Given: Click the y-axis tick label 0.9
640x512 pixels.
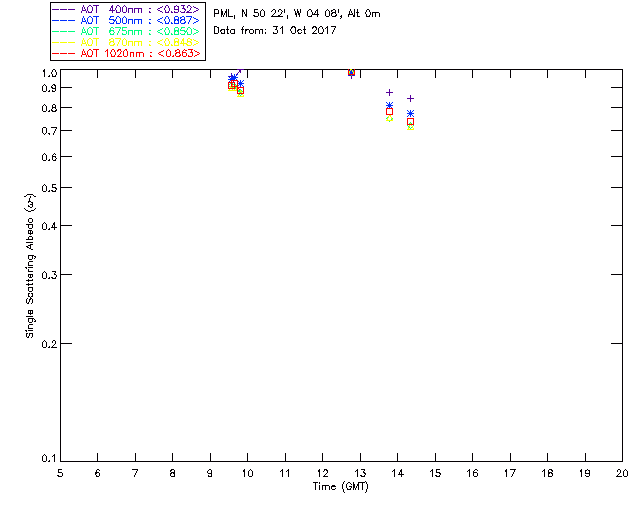Looking at the screenshot, I should click(x=49, y=88).
